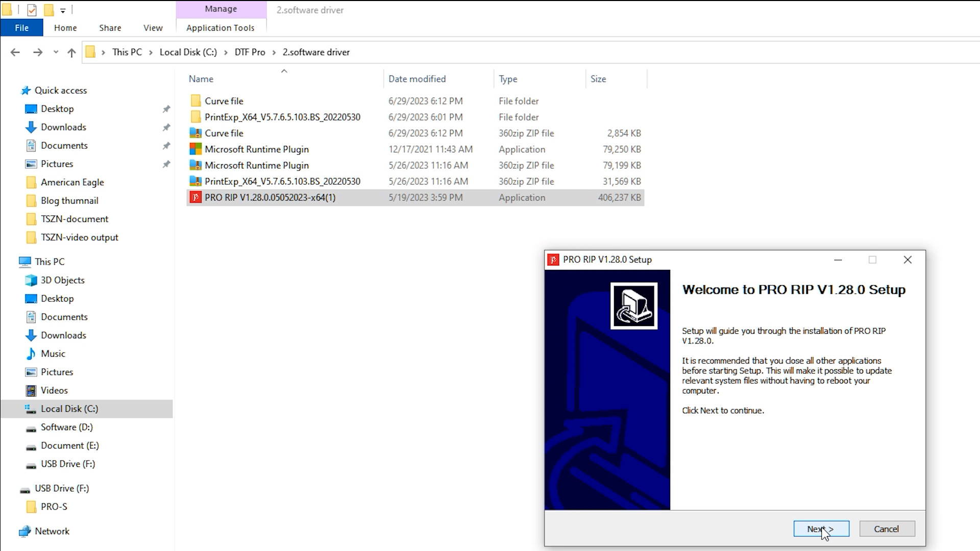The width and height of the screenshot is (980, 551).
Task: Cancel the PRO RIP setup wizard
Action: 887,529
